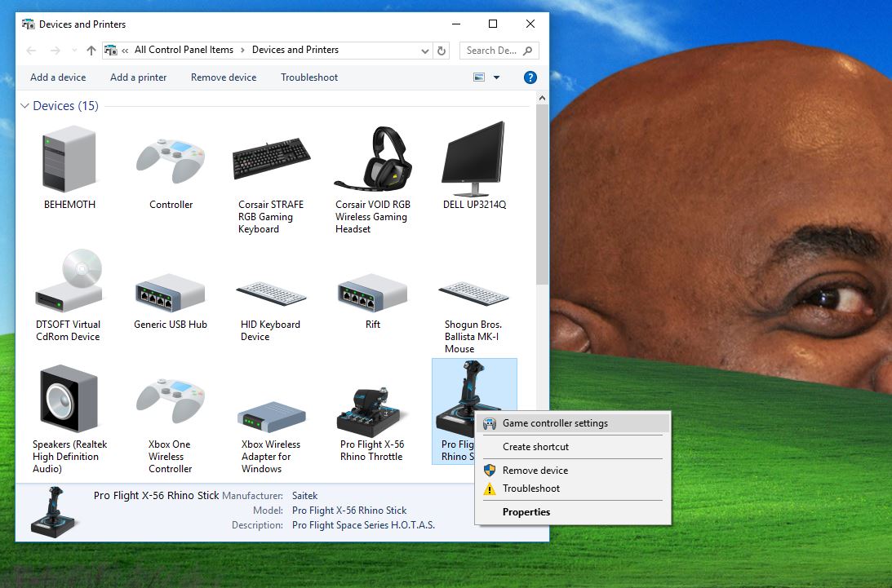
Task: Select the Xbox Wireless Adapter icon
Action: (x=272, y=417)
